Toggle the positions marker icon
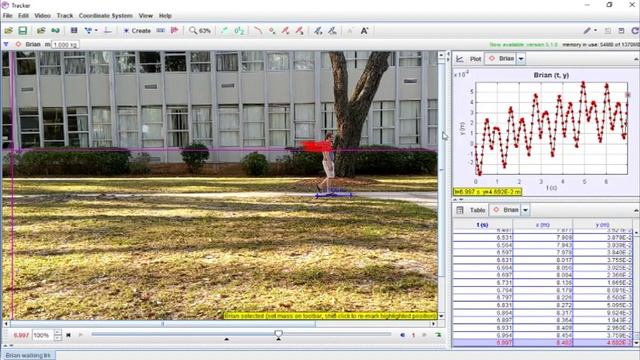This screenshot has height=360, width=640. (272, 31)
